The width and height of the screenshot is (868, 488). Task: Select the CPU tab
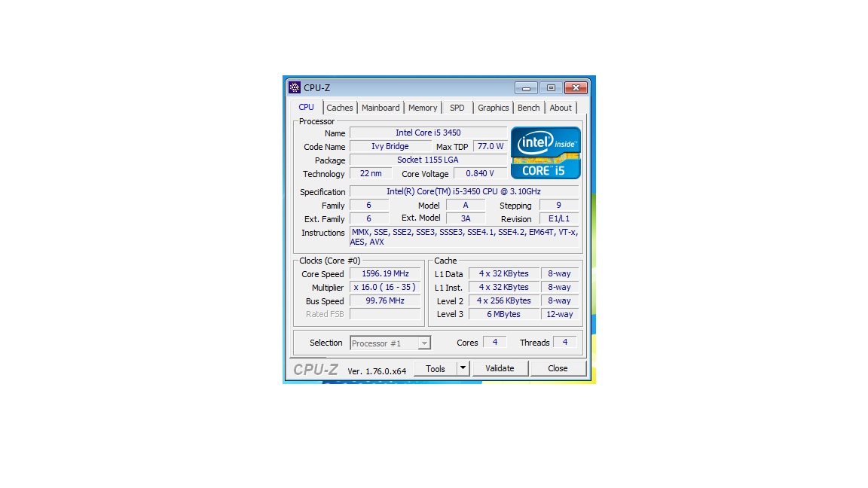(306, 107)
